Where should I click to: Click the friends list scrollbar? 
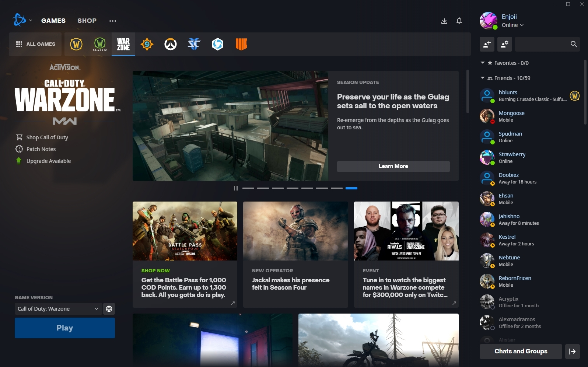585,92
